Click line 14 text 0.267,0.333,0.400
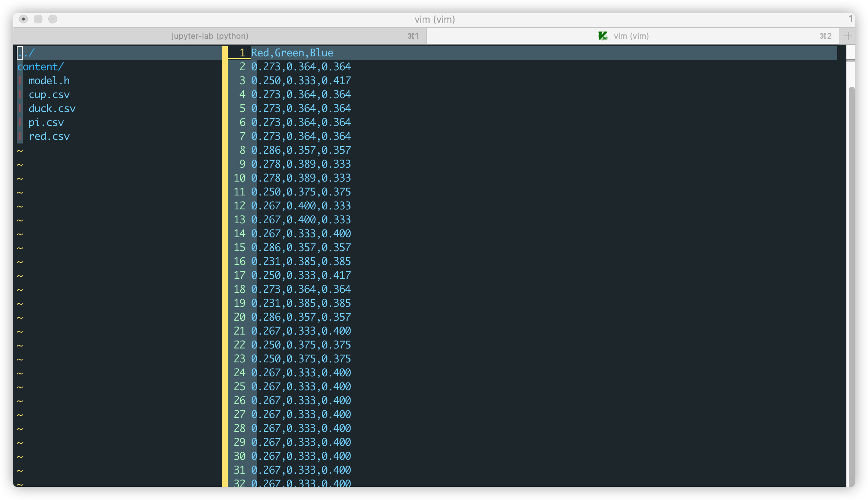Viewport: 868px width, 500px height. (x=301, y=234)
